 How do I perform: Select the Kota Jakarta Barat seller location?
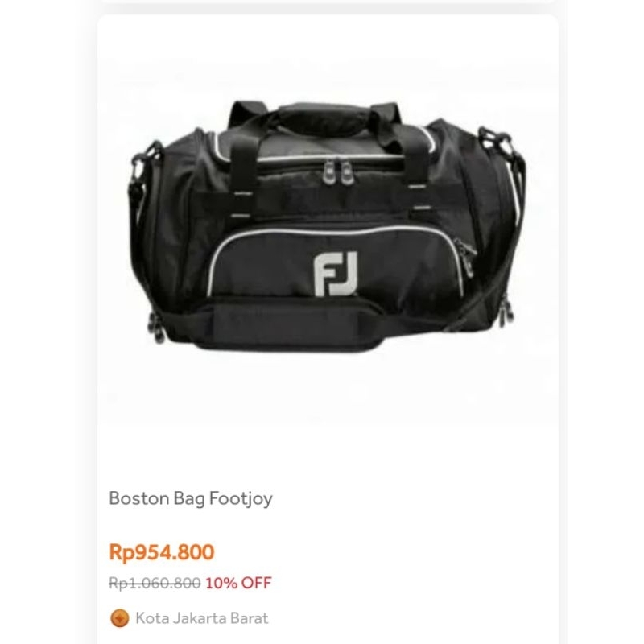[202, 618]
